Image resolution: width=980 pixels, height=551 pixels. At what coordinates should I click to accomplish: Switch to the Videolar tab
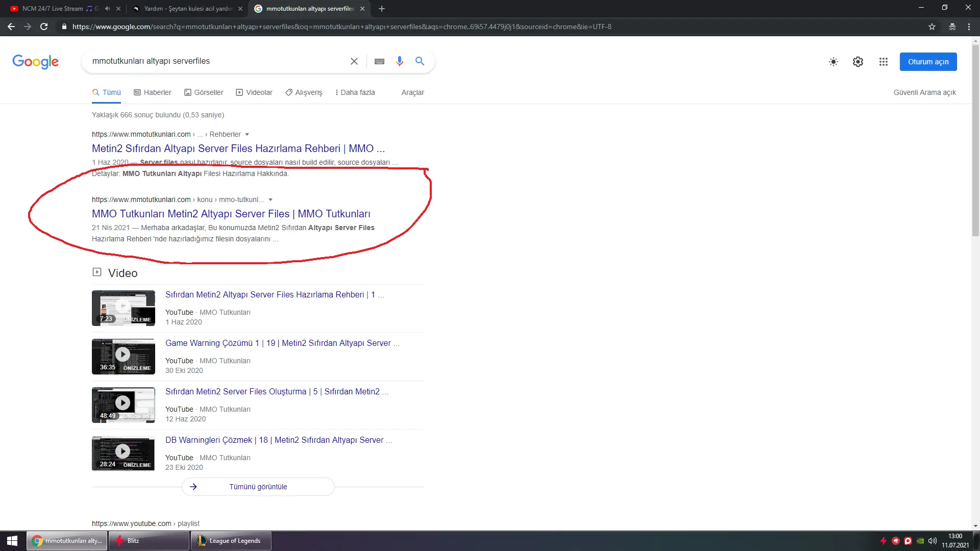pyautogui.click(x=254, y=92)
